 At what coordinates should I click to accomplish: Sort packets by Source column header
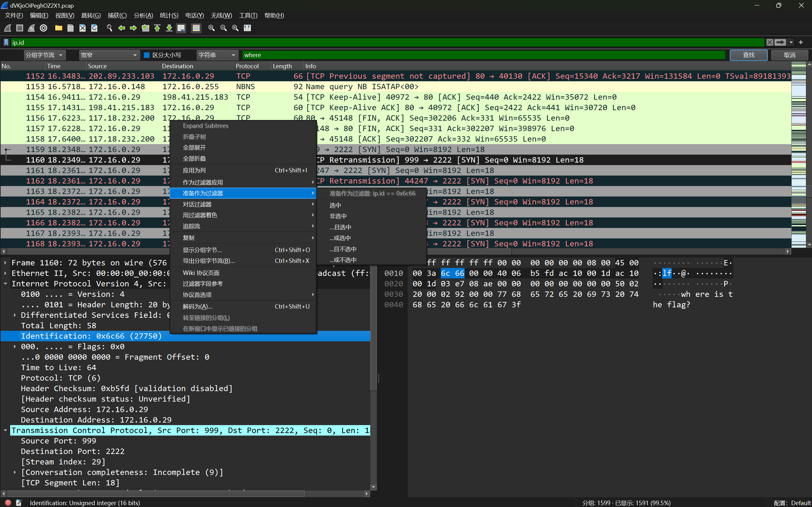[123, 66]
